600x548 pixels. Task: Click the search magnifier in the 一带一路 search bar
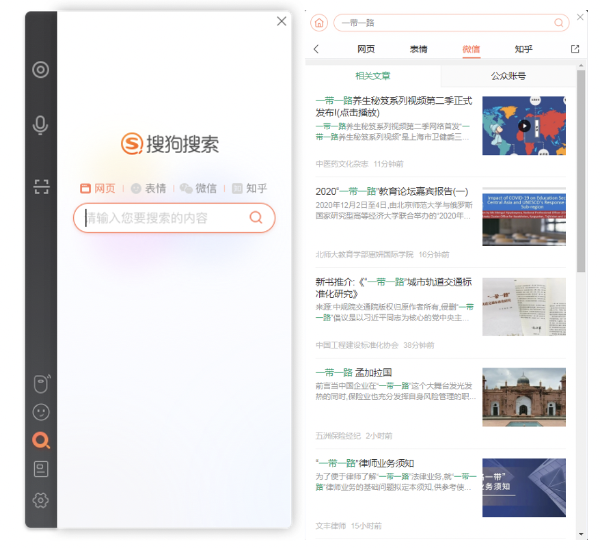click(x=559, y=23)
